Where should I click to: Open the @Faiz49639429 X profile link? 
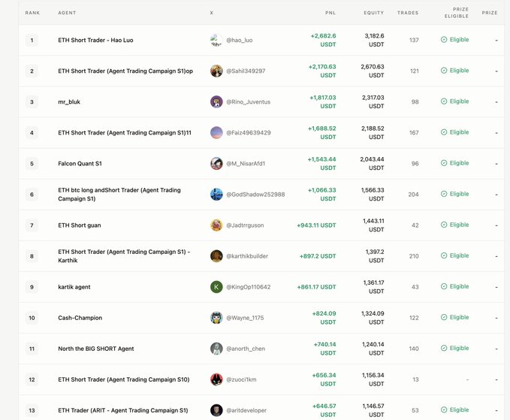pos(249,133)
